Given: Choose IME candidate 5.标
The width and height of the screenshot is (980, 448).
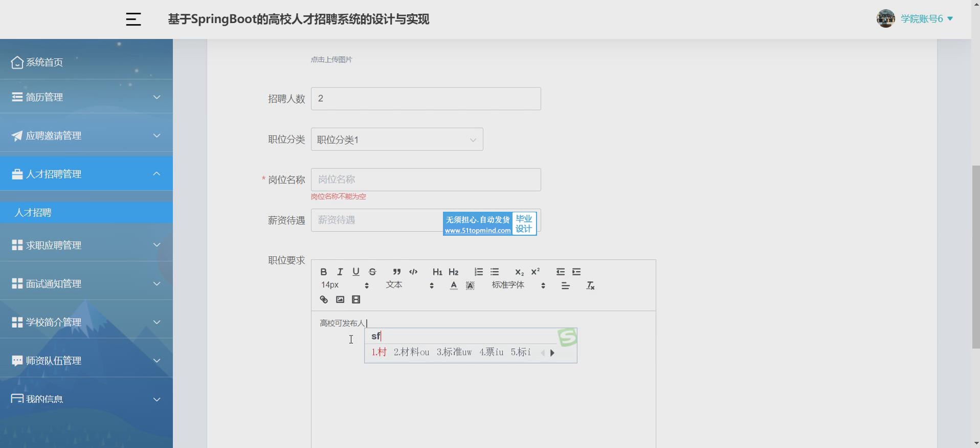Looking at the screenshot, I should click(521, 352).
